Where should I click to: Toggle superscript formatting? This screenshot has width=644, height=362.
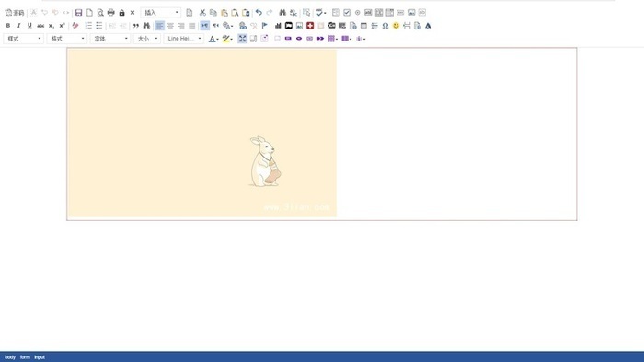62,26
